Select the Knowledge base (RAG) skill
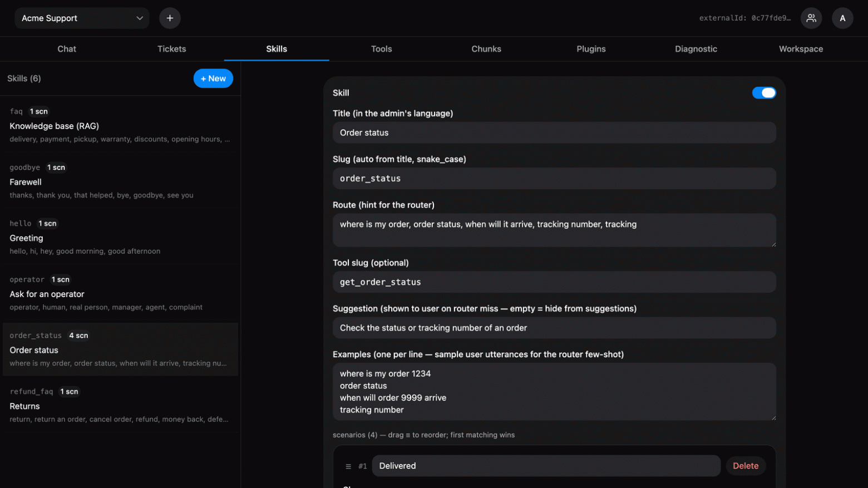868x488 pixels. click(x=120, y=125)
